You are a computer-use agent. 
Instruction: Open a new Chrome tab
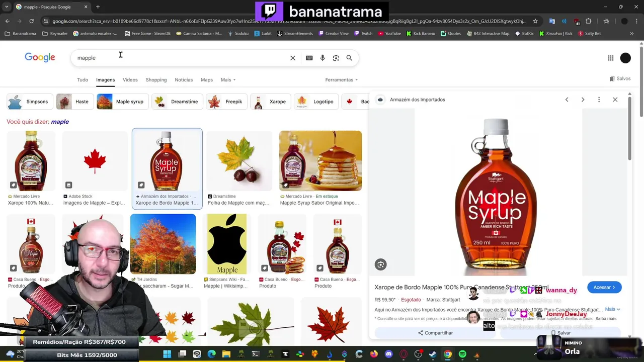[98, 7]
